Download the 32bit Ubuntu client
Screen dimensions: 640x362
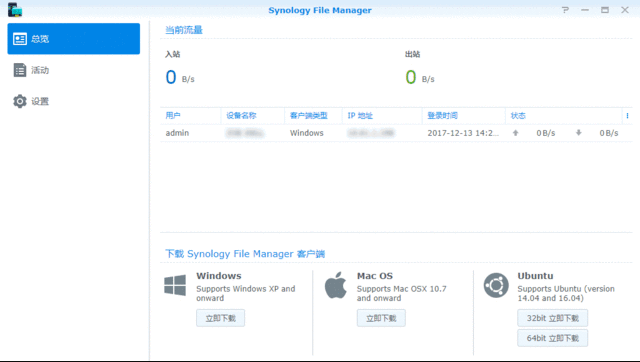pyautogui.click(x=553, y=318)
